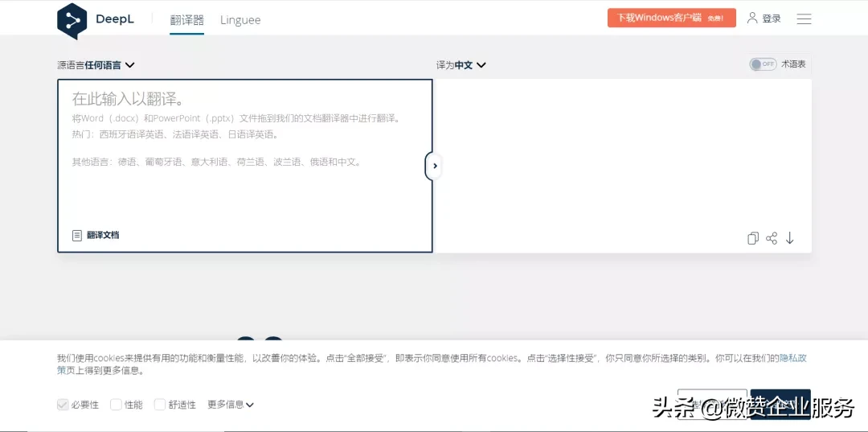This screenshot has width=868, height=432.
Task: Switch to the 翻译器 tab
Action: [186, 20]
